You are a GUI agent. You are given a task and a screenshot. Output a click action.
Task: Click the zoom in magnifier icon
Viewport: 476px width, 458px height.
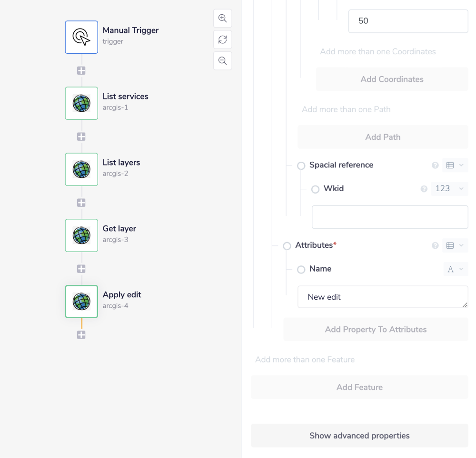222,19
